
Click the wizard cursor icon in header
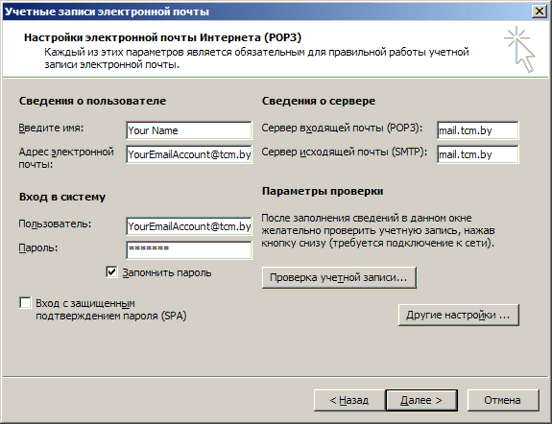(520, 49)
